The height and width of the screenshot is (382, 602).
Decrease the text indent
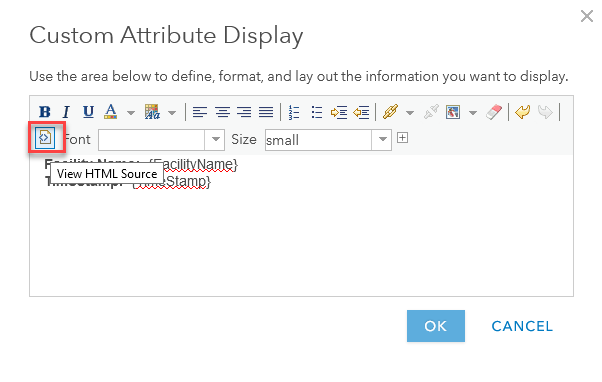coord(361,112)
